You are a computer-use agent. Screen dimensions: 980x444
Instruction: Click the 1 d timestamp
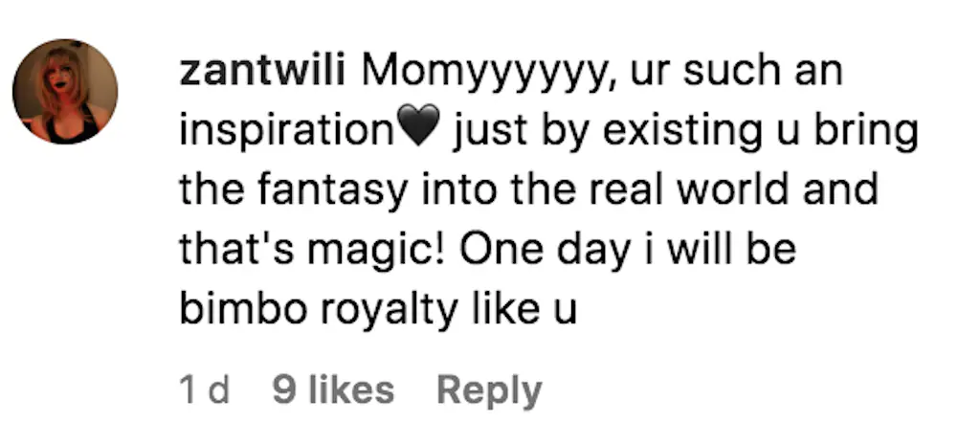(x=205, y=390)
